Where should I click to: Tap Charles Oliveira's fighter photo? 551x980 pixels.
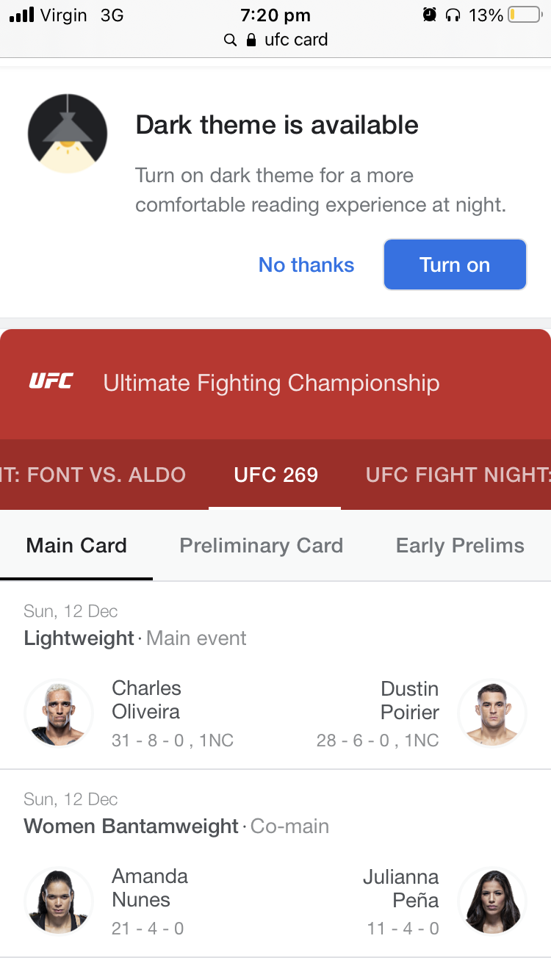point(59,713)
